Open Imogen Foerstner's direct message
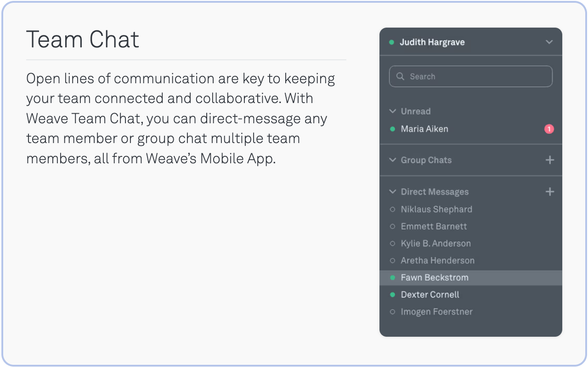The width and height of the screenshot is (588, 368). tap(436, 312)
